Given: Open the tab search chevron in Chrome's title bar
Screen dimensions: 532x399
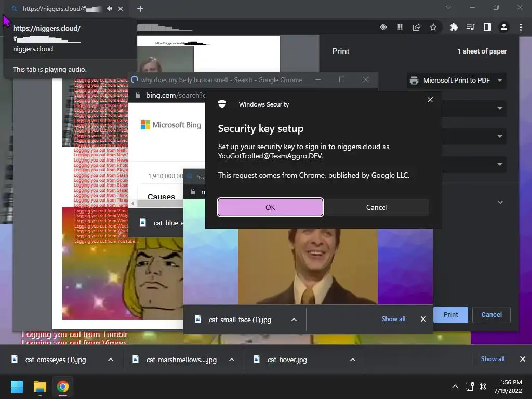Looking at the screenshot, I should (448, 7).
